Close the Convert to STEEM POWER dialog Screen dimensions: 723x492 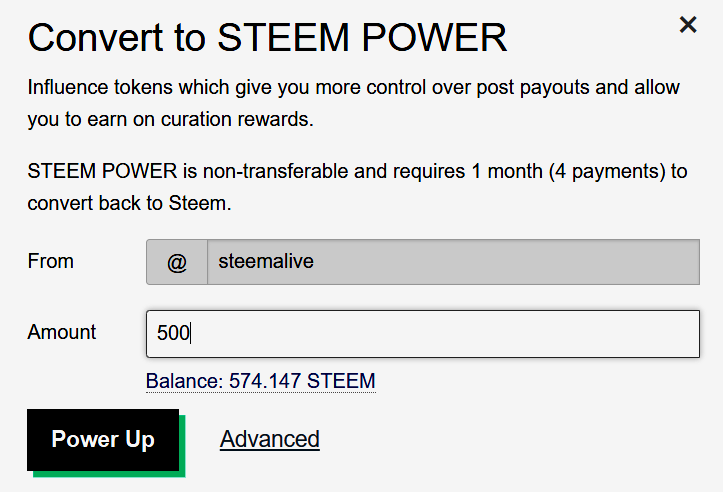tap(688, 25)
